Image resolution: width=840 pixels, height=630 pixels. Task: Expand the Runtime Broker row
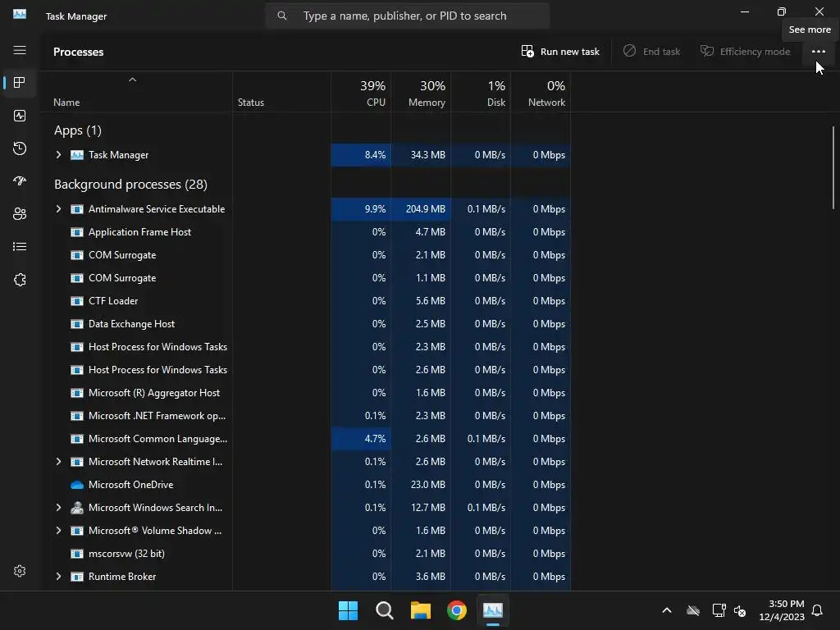click(x=58, y=577)
